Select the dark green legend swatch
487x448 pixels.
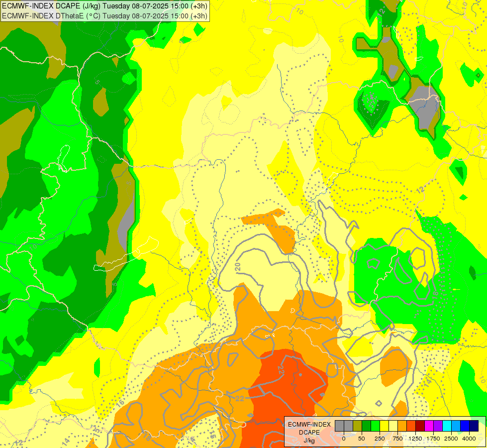[367, 426]
